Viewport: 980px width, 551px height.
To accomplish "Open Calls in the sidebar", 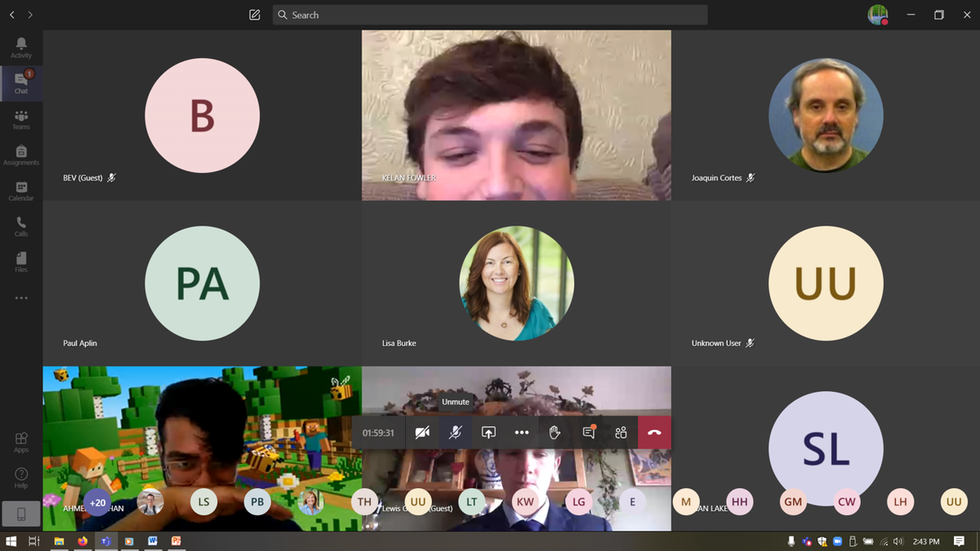I will pos(21,226).
